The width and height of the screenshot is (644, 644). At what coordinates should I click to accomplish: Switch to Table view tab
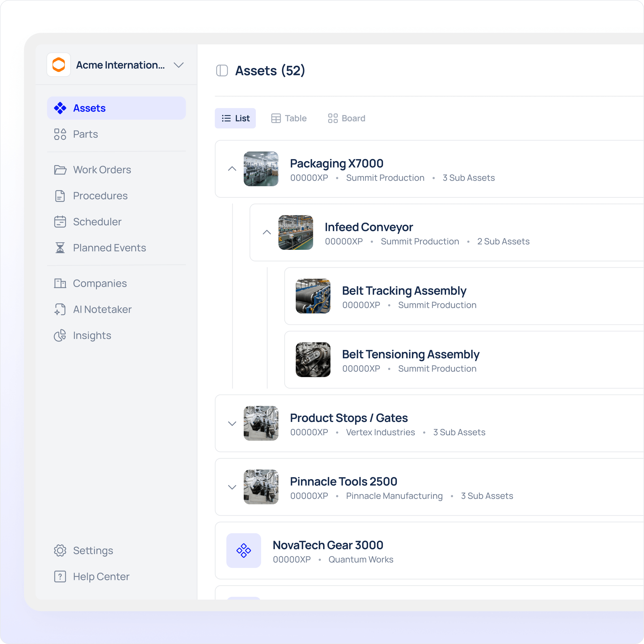point(289,118)
